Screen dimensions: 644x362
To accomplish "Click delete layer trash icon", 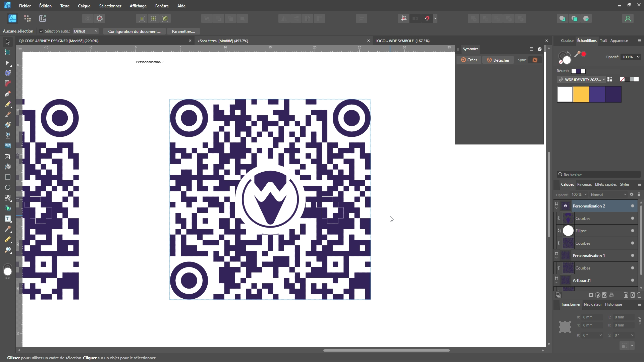I will pos(639,295).
